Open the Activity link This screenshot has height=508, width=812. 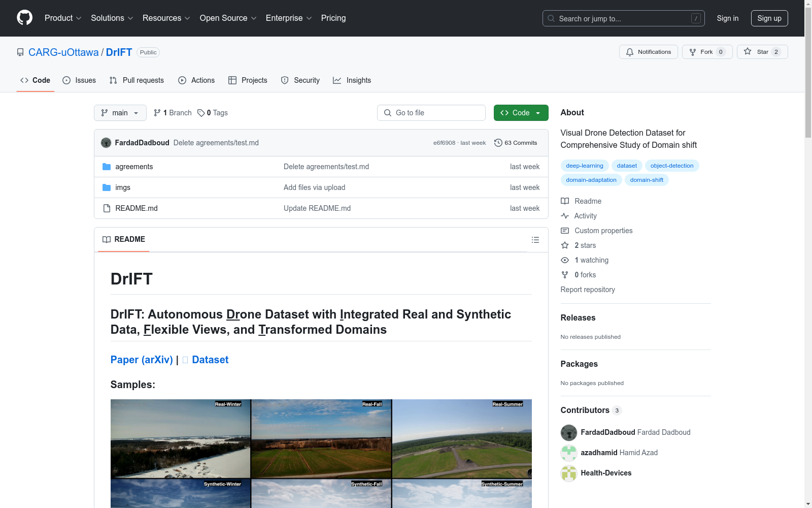tap(579, 216)
